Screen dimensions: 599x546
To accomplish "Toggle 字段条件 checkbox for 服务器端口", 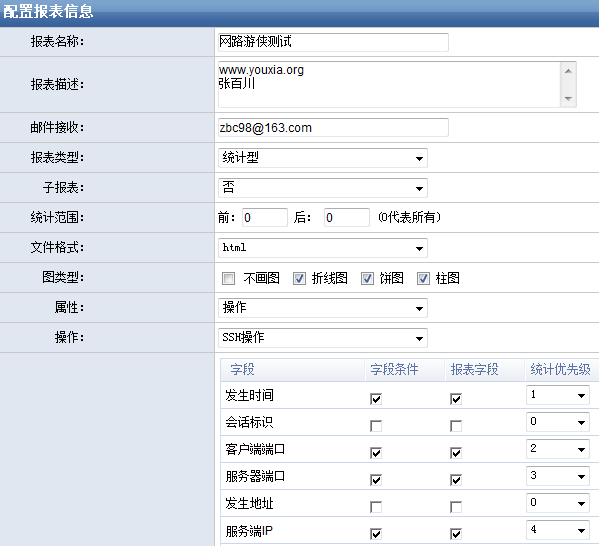I will click(x=376, y=480).
